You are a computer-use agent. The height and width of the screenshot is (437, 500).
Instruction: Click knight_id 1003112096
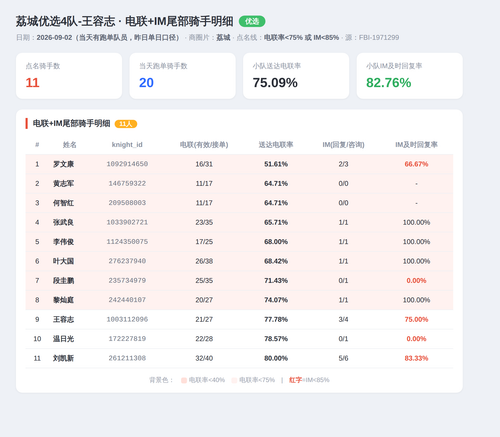[x=127, y=319]
